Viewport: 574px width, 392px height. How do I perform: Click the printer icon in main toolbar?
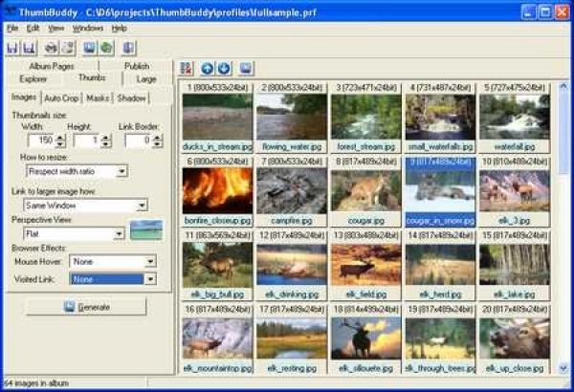(50, 46)
